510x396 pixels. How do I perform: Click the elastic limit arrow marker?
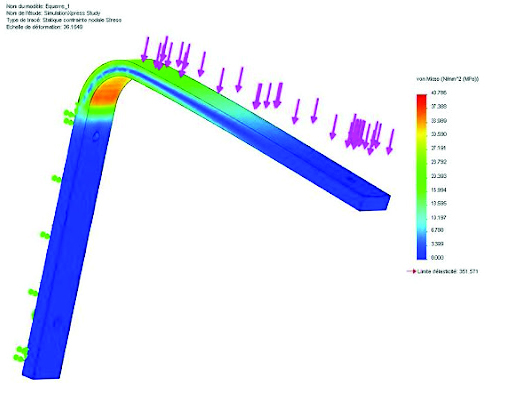[x=411, y=271]
